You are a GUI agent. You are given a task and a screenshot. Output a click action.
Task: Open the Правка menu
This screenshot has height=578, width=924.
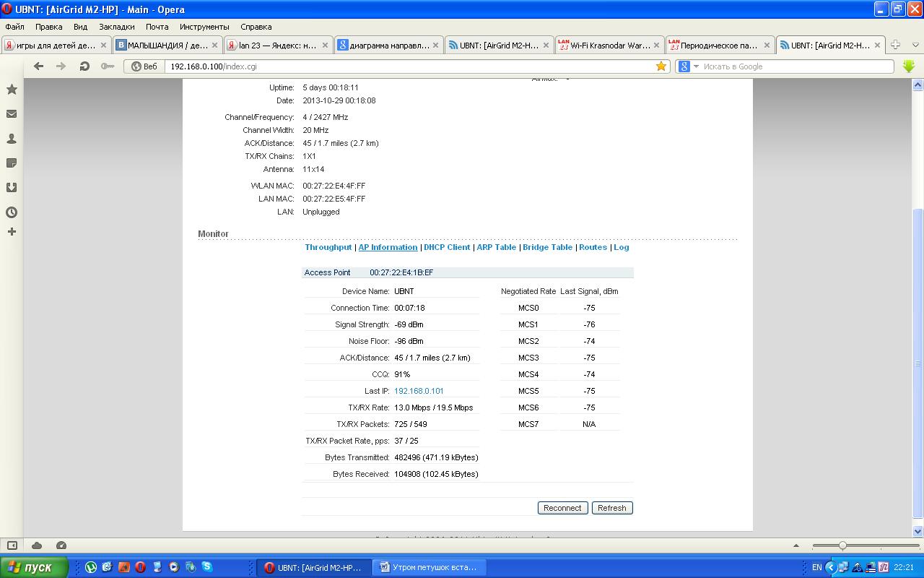tap(48, 27)
